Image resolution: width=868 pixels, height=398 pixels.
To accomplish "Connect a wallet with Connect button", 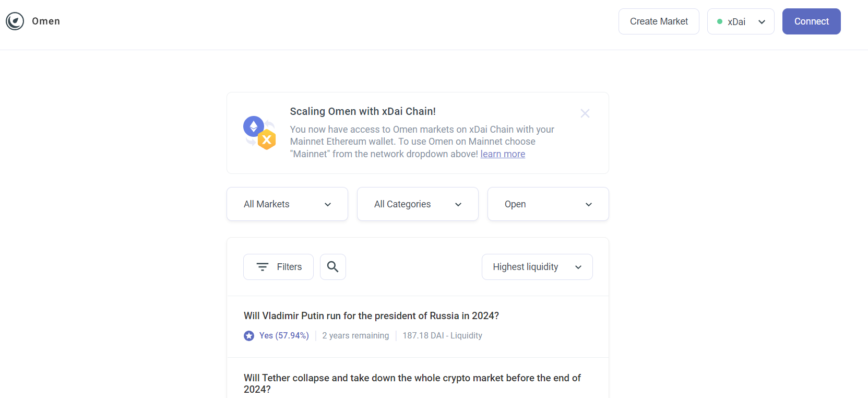I will [x=812, y=21].
